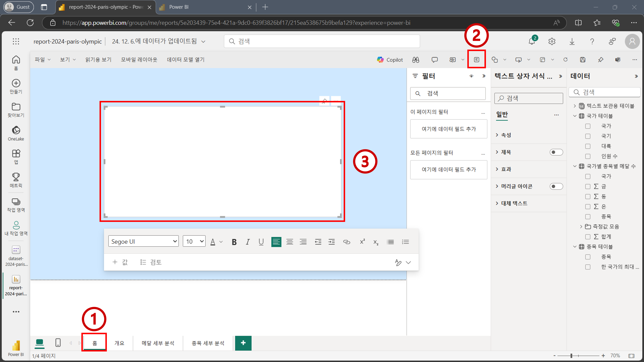Check the 인원 수 field checkbox

(x=588, y=156)
